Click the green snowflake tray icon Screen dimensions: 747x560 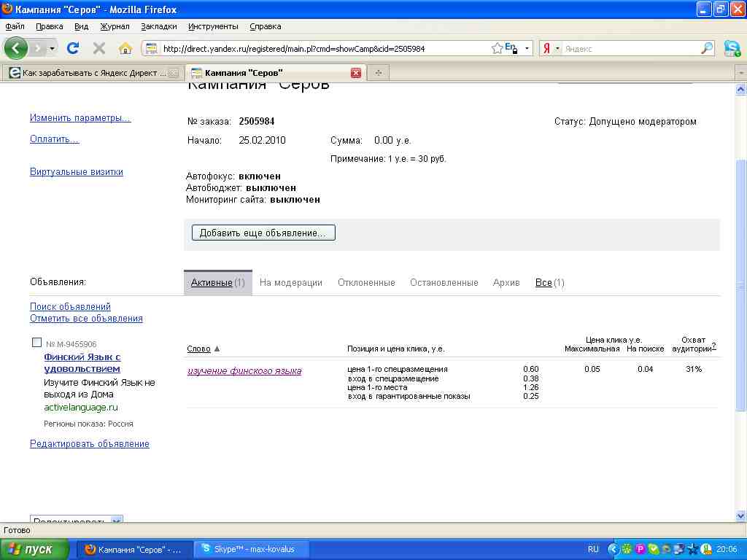tap(627, 549)
